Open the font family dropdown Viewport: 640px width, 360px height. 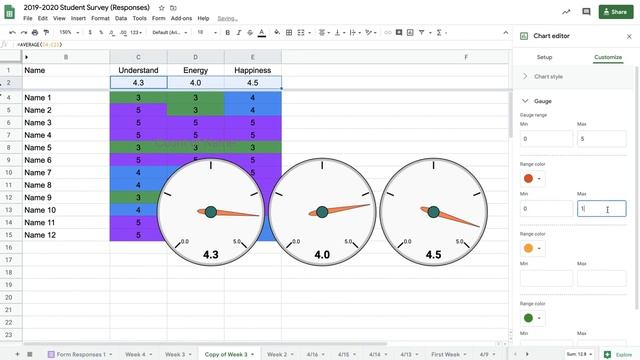(x=170, y=32)
